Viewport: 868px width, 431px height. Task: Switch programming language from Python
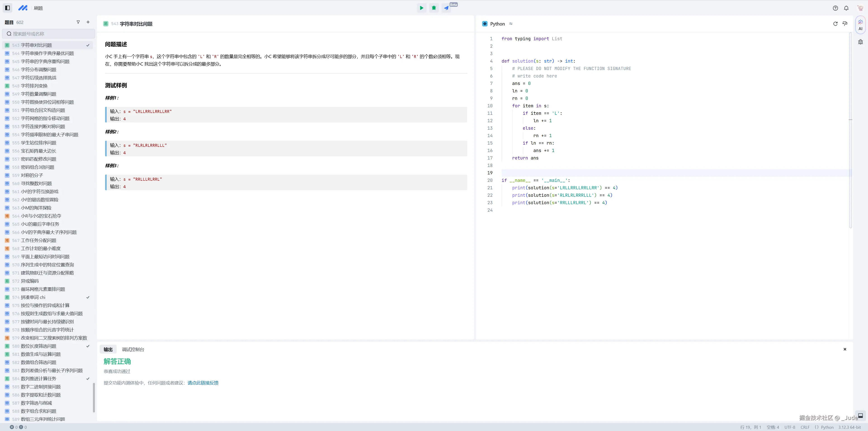pyautogui.click(x=511, y=24)
